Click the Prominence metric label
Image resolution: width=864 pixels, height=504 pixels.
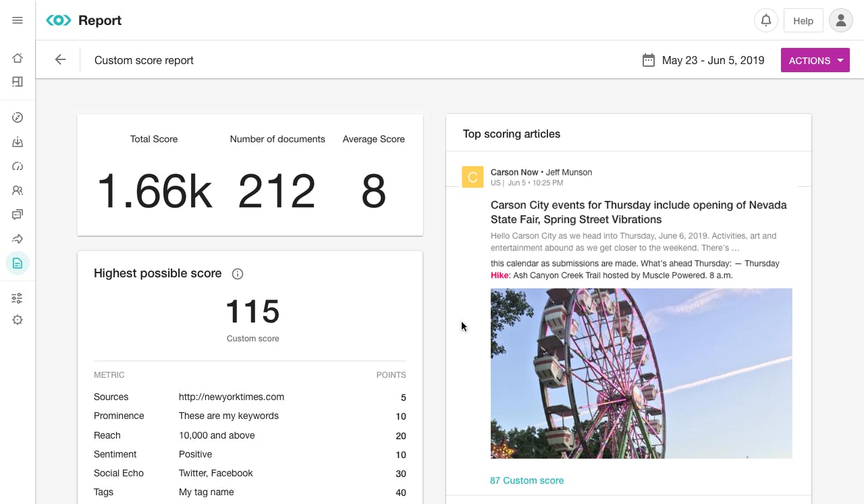click(x=119, y=416)
